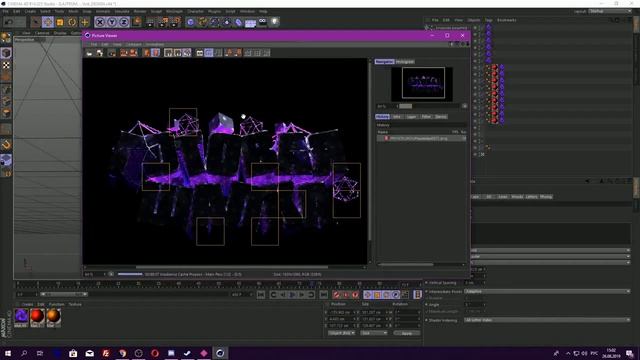640x360 pixels.
Task: Click Enable Snap magnet icon
Action: tap(6, 144)
